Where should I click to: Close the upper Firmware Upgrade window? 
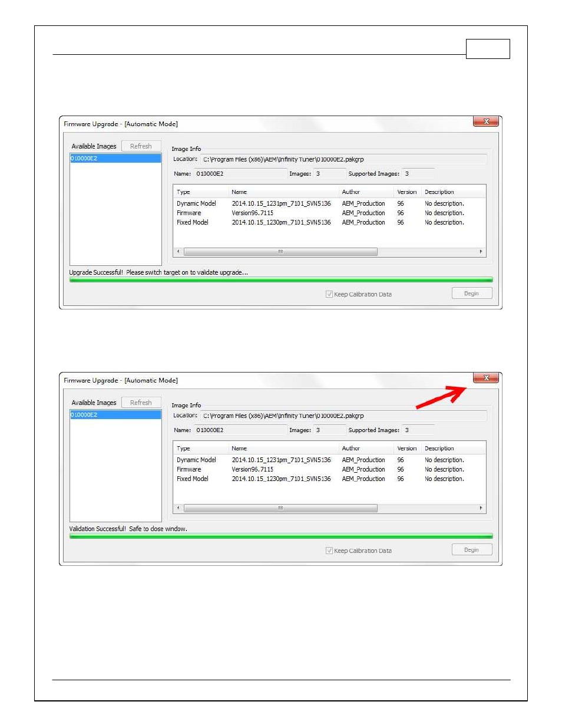click(x=486, y=121)
